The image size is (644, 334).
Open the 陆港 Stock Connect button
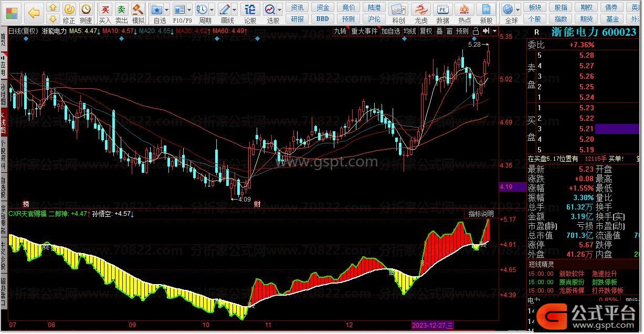(374, 7)
